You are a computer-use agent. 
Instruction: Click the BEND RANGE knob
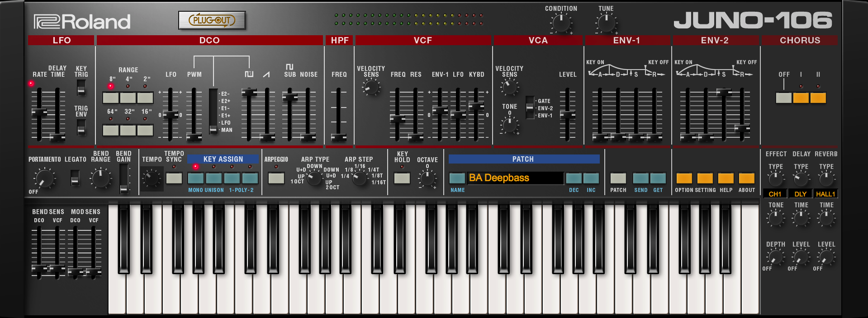click(101, 178)
